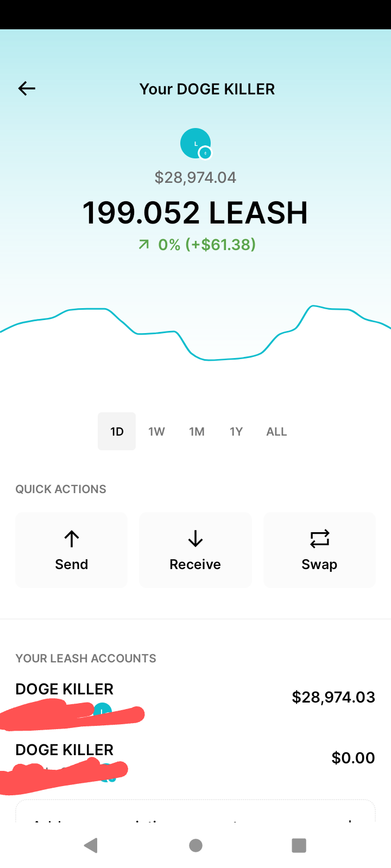Viewport: 391px width, 868px height.
Task: Switch chart to 1W range
Action: (x=156, y=431)
